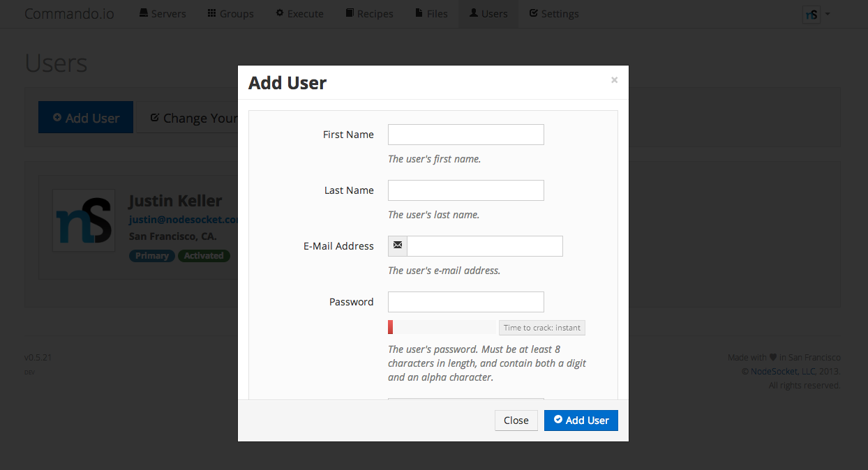The width and height of the screenshot is (868, 470).
Task: Go to the Groups menu item
Action: [230, 14]
